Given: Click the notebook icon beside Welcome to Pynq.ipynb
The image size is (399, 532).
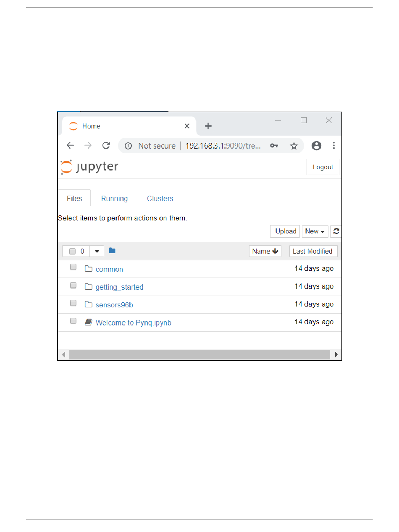Looking at the screenshot, I should 88,322.
